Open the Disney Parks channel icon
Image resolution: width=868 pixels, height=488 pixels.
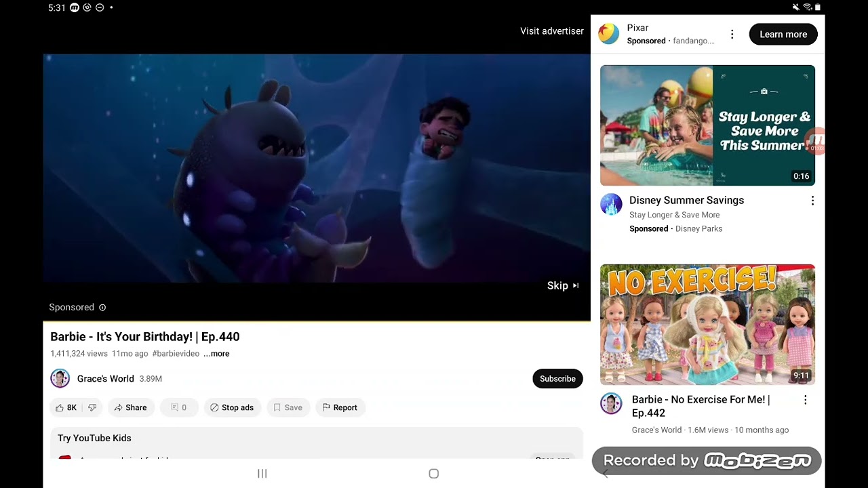pyautogui.click(x=612, y=205)
